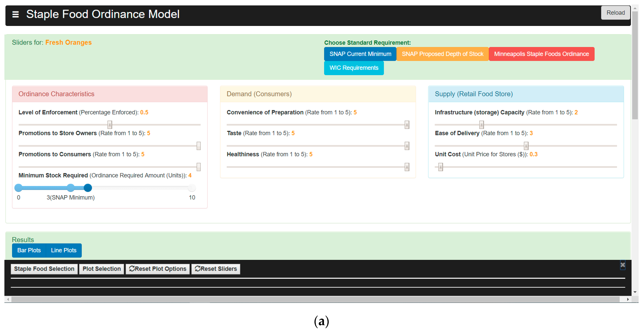The image size is (644, 332).
Task: Click Level of Enforcement slider handle
Action: point(109,124)
